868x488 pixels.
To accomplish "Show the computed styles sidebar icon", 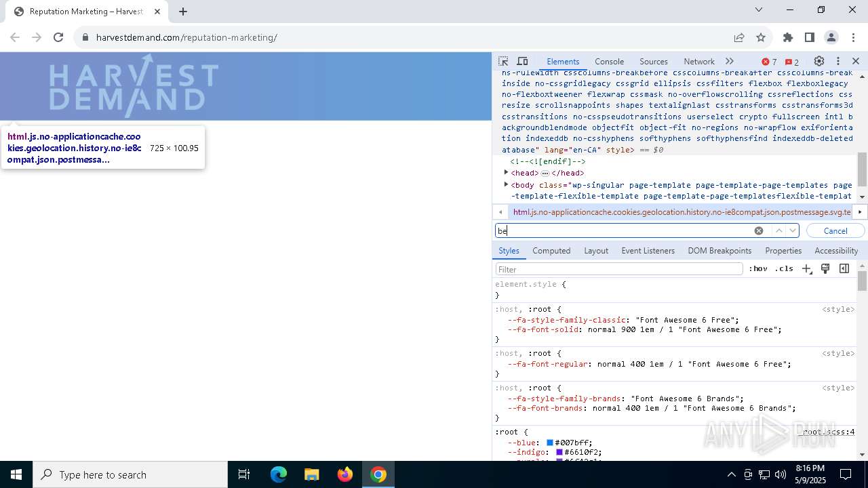I will 844,268.
